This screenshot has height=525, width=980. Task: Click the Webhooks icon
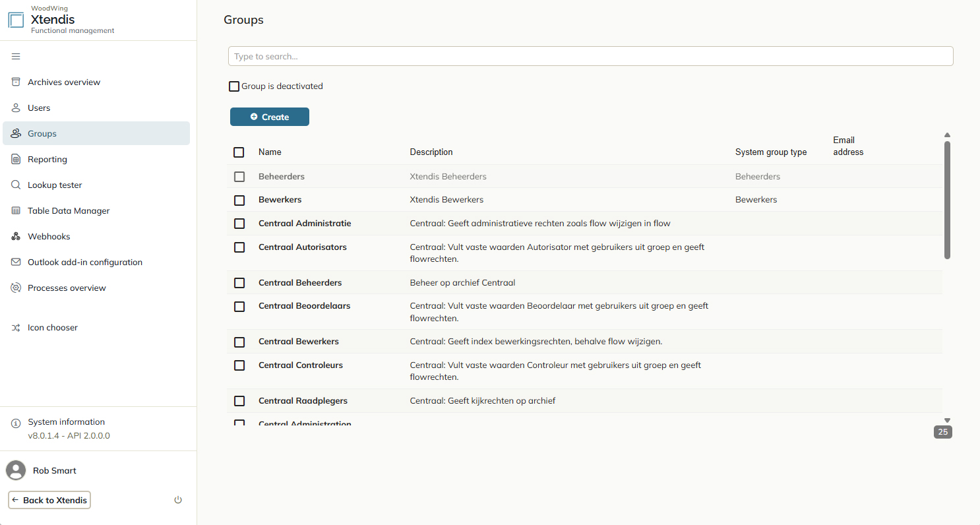[16, 237]
